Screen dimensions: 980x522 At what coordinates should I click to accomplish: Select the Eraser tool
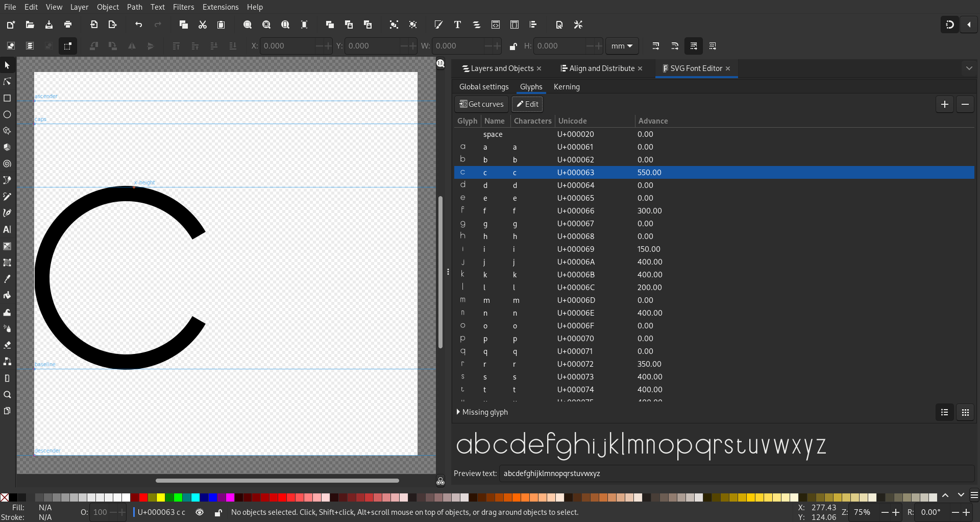click(x=7, y=345)
